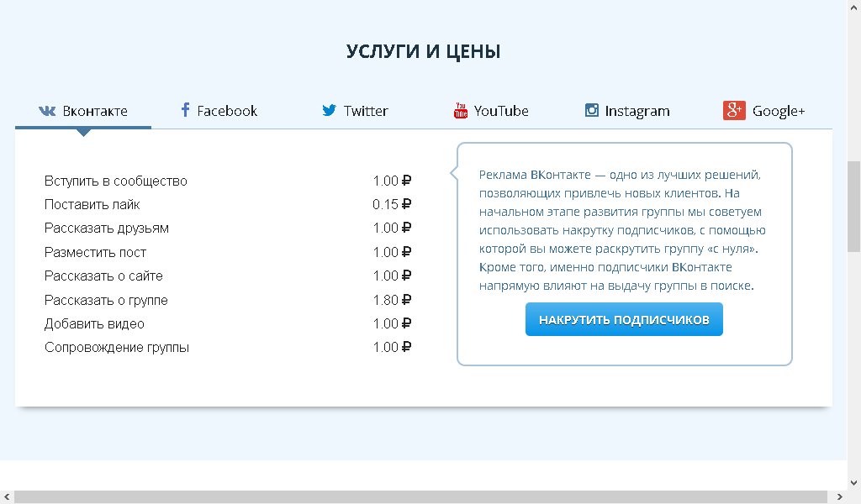Select the Сопровождение группы service

117,347
